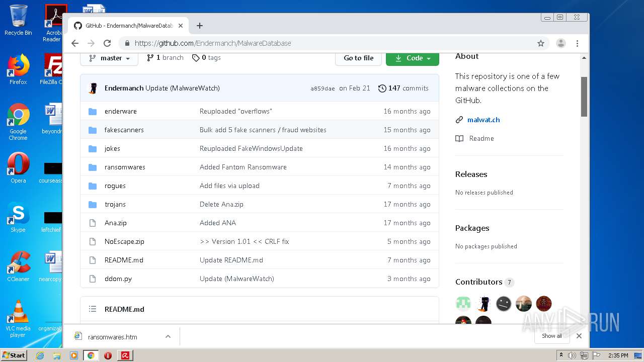Open the Windows Start menu

14,355
